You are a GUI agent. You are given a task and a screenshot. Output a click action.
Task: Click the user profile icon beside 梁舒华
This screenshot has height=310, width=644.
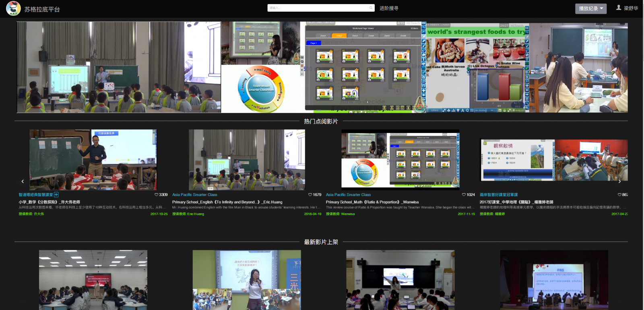pyautogui.click(x=619, y=8)
